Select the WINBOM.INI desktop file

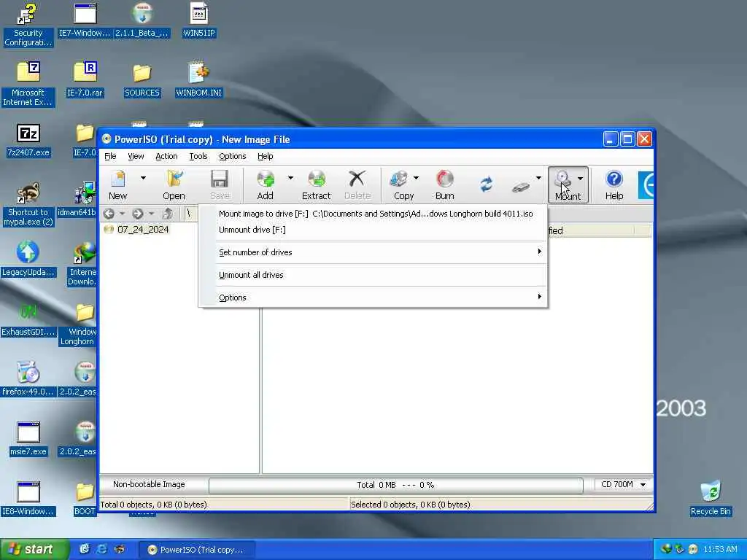[198, 80]
